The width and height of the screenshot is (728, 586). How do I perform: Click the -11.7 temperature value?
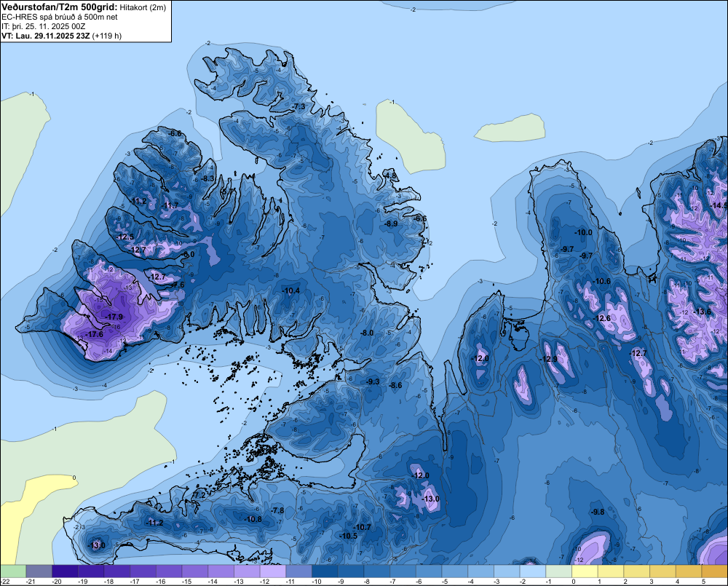(170, 205)
